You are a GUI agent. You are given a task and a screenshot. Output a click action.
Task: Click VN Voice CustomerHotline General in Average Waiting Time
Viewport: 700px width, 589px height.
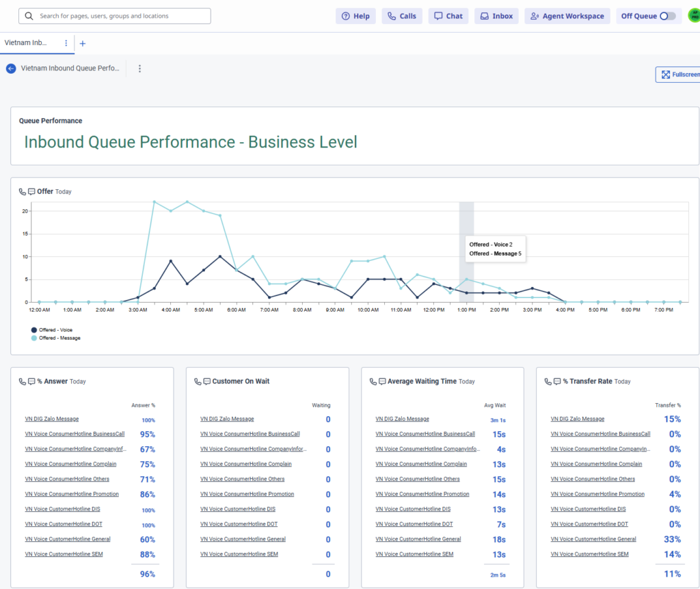418,539
